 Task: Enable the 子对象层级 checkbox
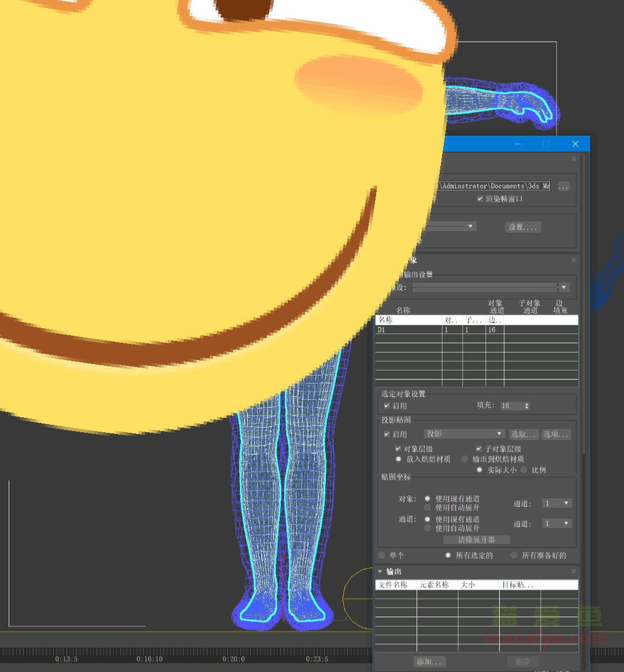[x=479, y=449]
